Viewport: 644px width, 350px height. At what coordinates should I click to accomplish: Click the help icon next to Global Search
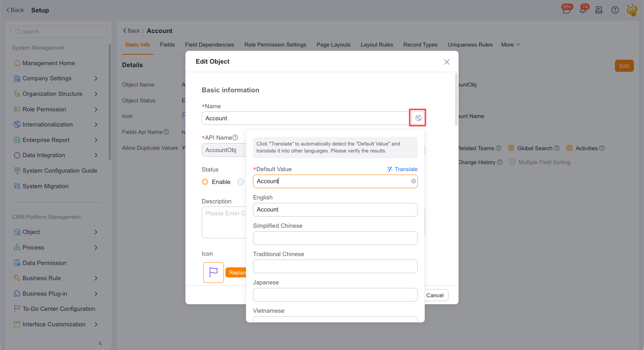(557, 148)
